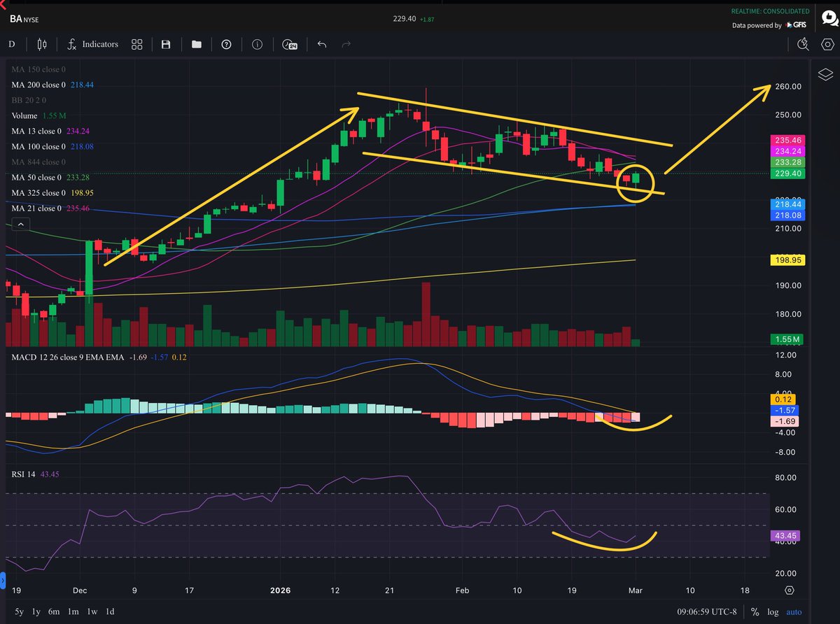840x624 pixels.
Task: Click the fx Indicators button
Action: point(92,44)
